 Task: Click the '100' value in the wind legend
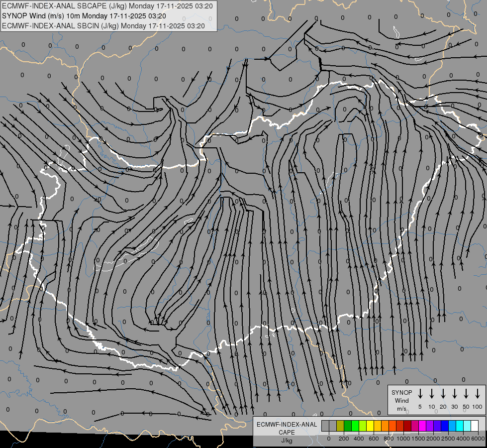(478, 407)
